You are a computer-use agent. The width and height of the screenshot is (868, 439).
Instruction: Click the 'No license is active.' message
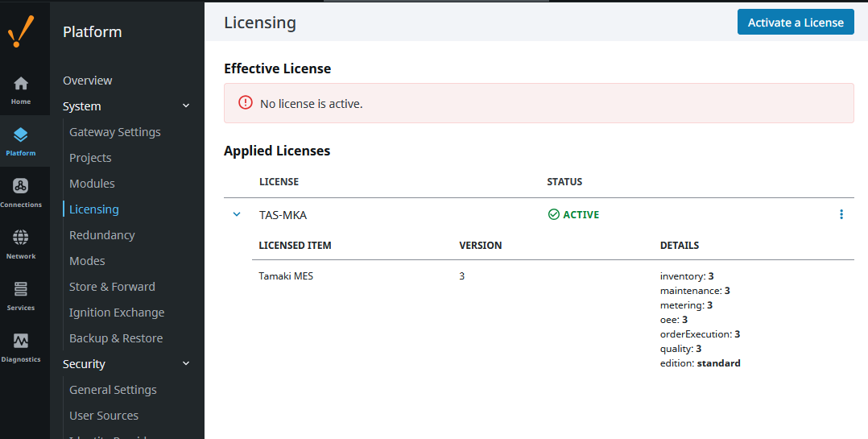pos(311,104)
